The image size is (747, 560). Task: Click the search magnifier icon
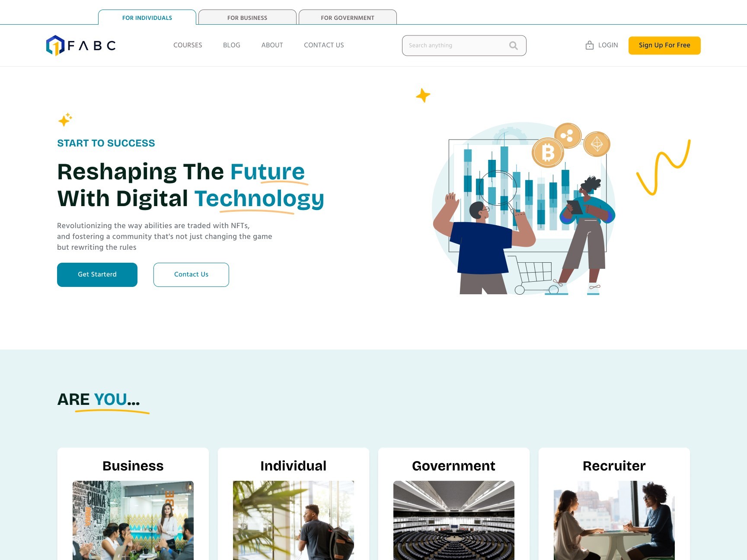pyautogui.click(x=513, y=45)
